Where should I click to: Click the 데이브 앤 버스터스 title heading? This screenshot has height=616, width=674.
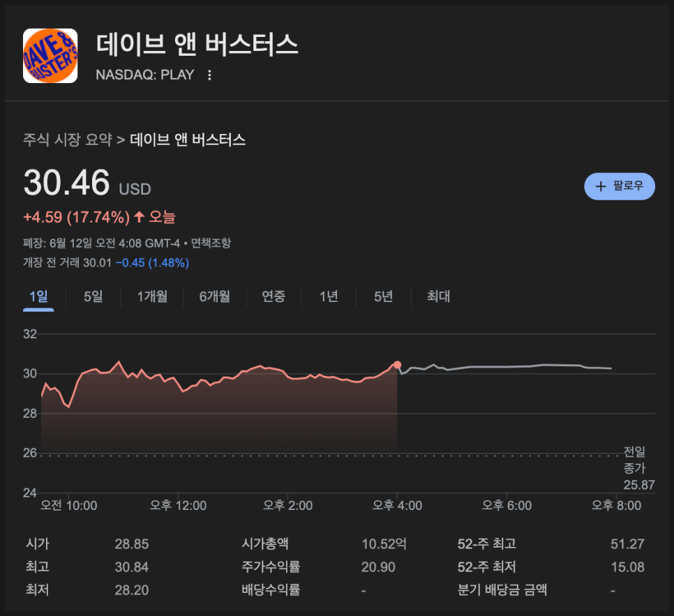click(x=197, y=45)
